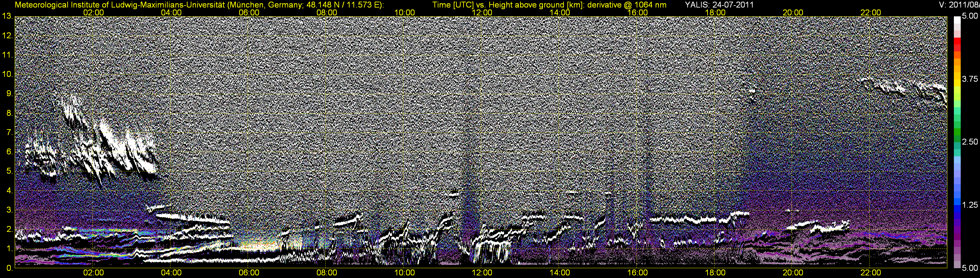980x278 pixels.
Task: Click the 20:00 label on the top time axis
Action: (793, 12)
